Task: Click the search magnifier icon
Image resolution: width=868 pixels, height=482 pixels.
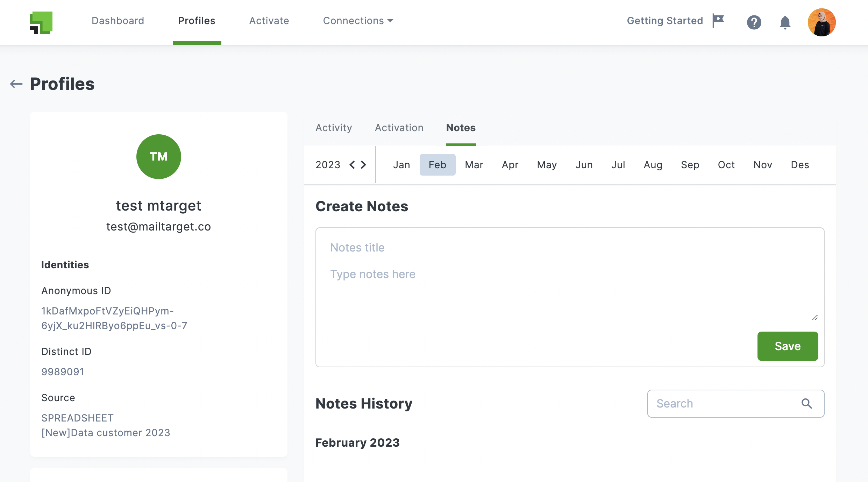Action: [807, 403]
